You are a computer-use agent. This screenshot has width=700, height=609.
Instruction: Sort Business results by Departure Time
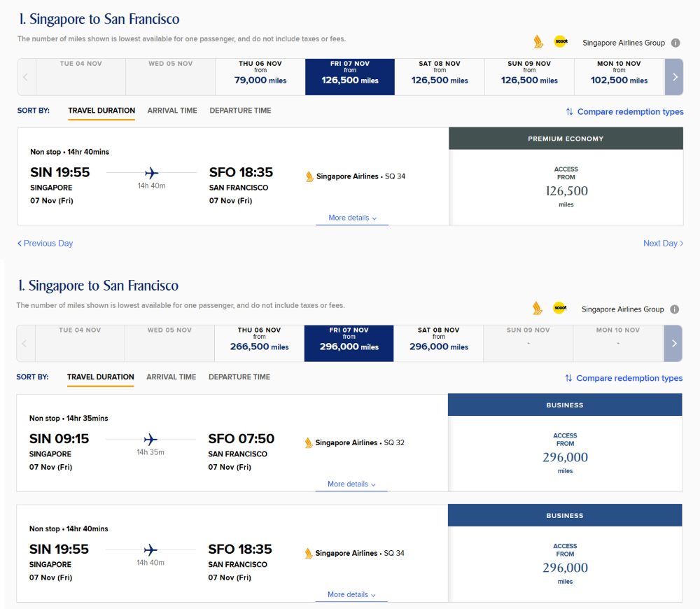[239, 377]
